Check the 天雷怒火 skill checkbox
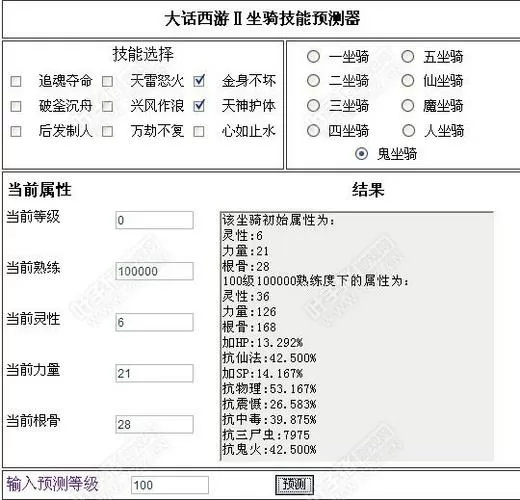520x500 pixels. [107, 81]
